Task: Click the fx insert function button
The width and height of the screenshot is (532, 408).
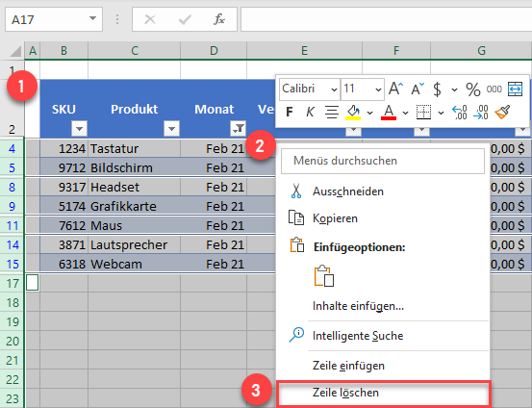Action: [219, 19]
